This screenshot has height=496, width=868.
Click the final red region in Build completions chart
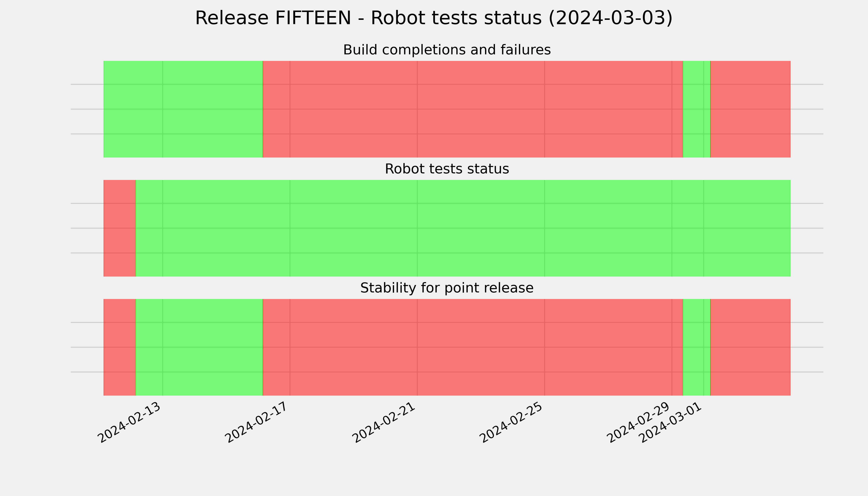tap(750, 109)
